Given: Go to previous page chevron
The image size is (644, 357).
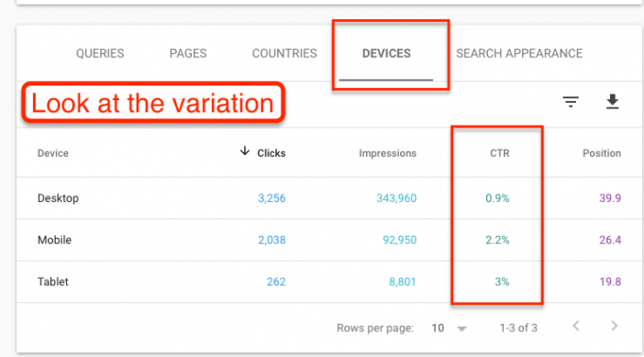Looking at the screenshot, I should [576, 326].
